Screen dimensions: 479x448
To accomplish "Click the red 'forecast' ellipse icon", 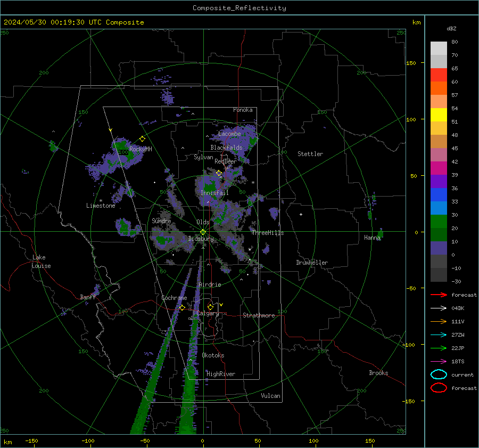I will (x=439, y=388).
